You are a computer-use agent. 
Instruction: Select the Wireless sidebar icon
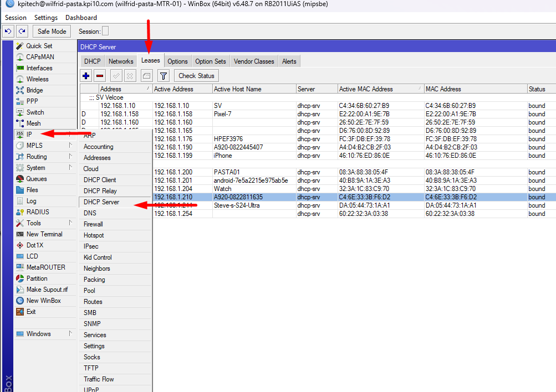[20, 79]
